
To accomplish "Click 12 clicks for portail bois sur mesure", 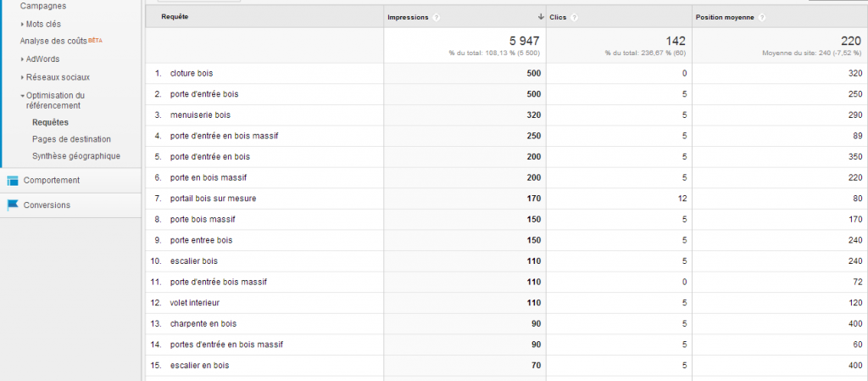I will click(x=682, y=199).
